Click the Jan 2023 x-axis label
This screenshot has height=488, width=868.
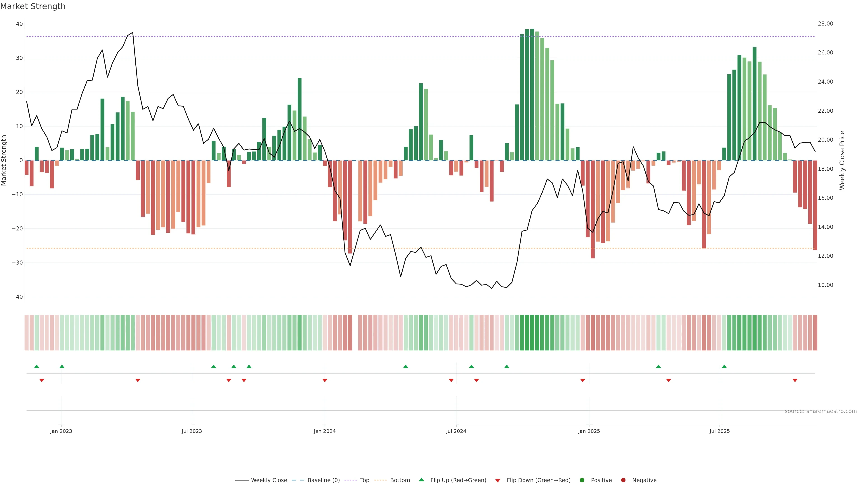point(61,431)
